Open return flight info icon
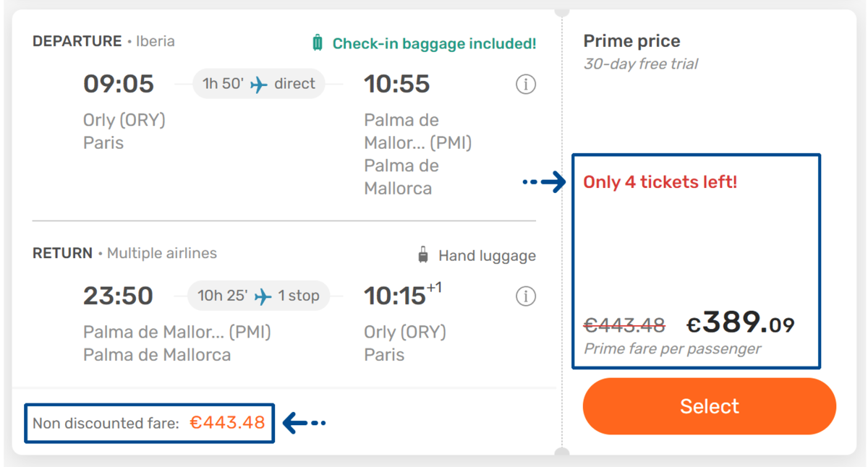 526,296
